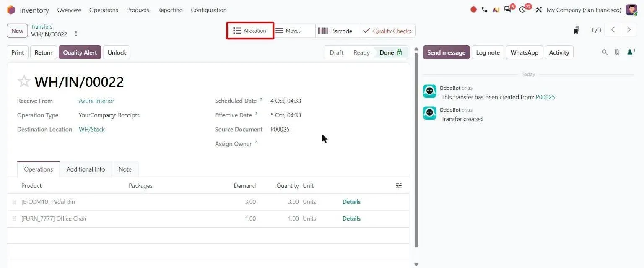The height and width of the screenshot is (268, 644).
Task: Switch to the Note tab
Action: [125, 169]
